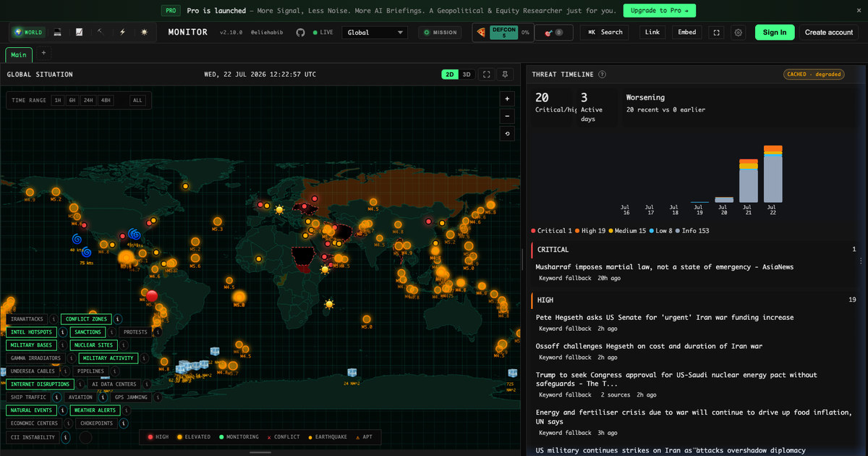
Task: Show info for CII Instability layer
Action: point(65,437)
